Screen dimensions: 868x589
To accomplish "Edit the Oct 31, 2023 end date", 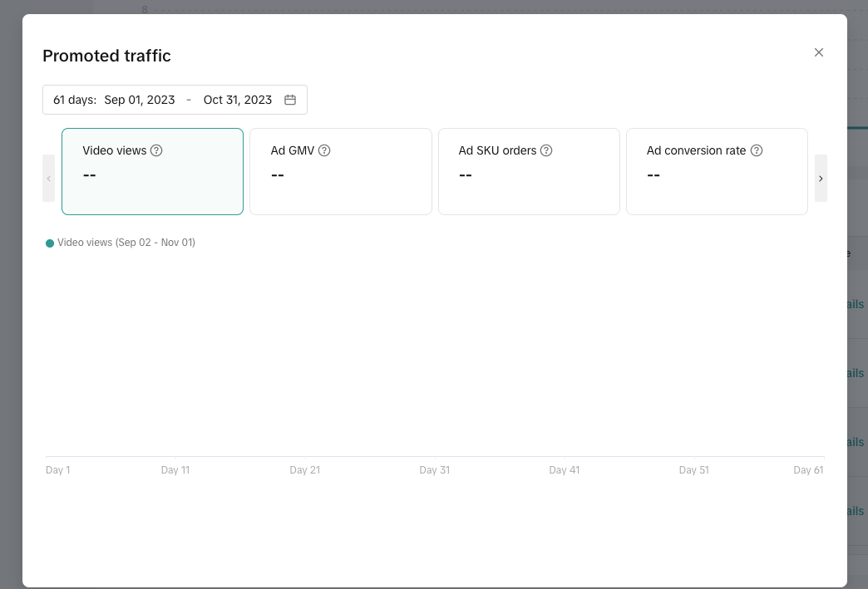I will (x=238, y=100).
